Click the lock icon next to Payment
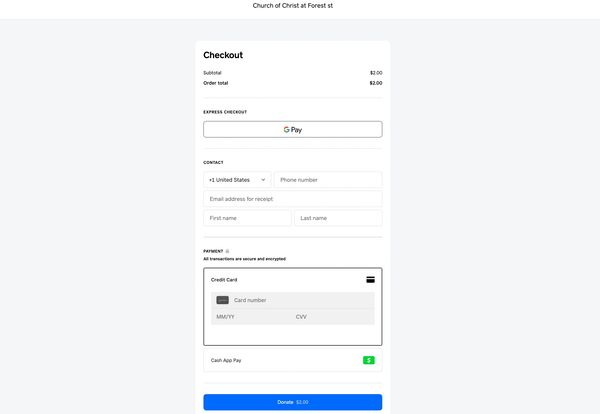Viewport: 600px width, 414px height. (x=228, y=251)
